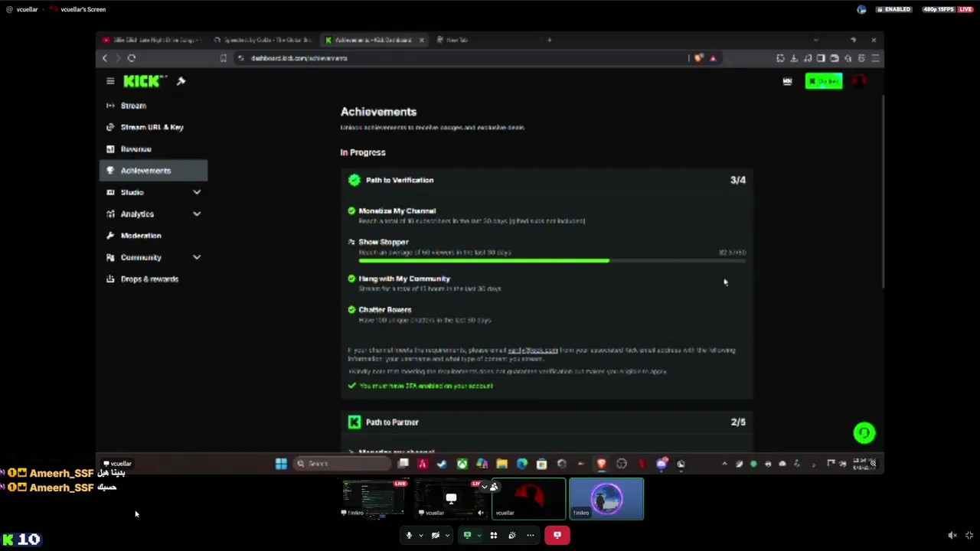
Task: Open Microsoft Store from the taskbar
Action: tap(541, 464)
